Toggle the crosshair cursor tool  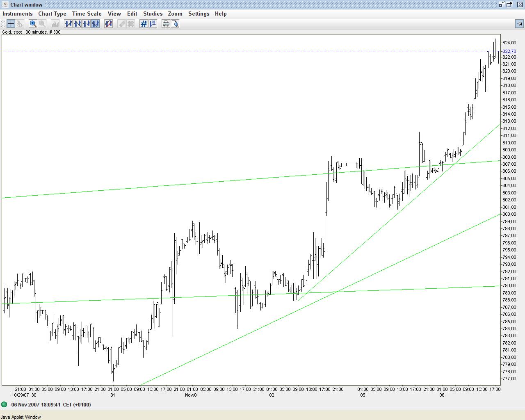tap(11, 24)
